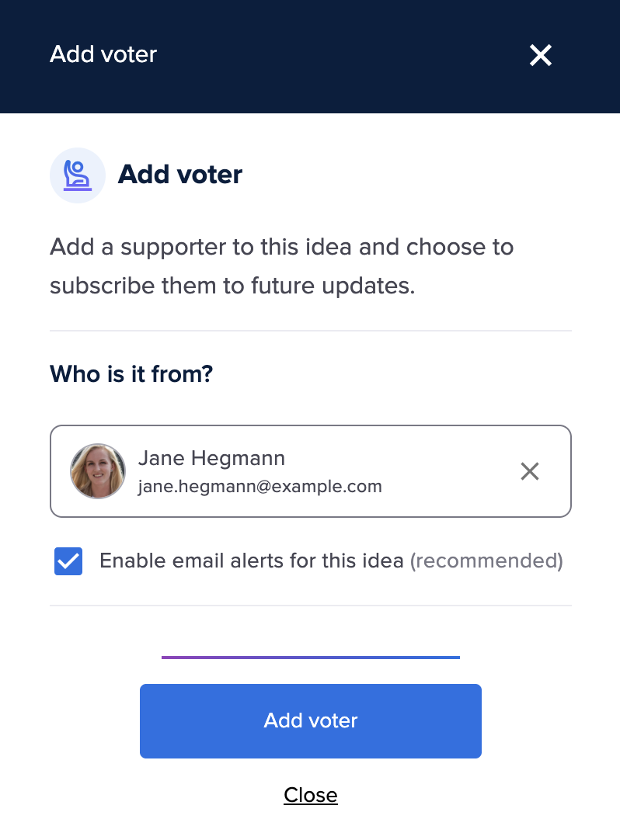620x840 pixels.
Task: Click the supporter description paragraph
Action: pyautogui.click(x=281, y=266)
